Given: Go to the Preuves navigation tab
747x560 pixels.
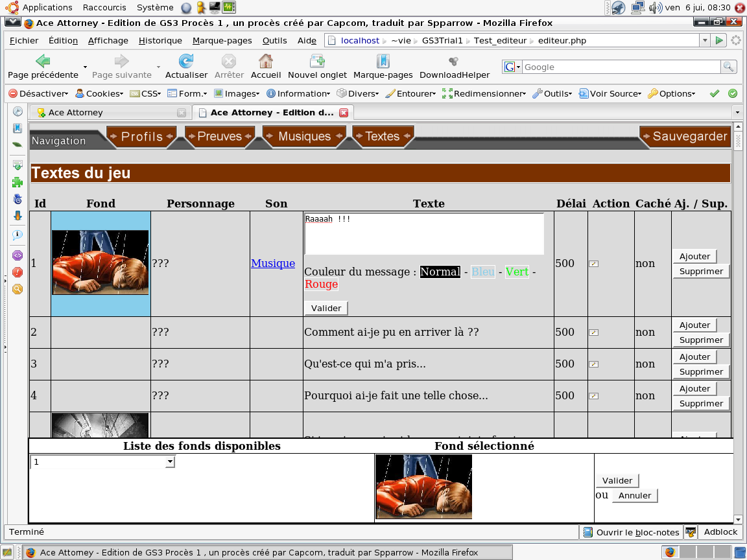Looking at the screenshot, I should click(220, 137).
